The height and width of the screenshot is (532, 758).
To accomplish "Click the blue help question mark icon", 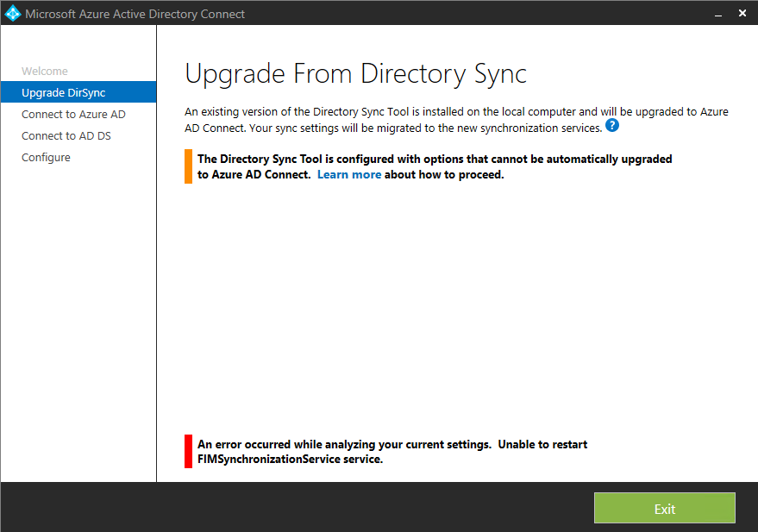I will [x=612, y=126].
